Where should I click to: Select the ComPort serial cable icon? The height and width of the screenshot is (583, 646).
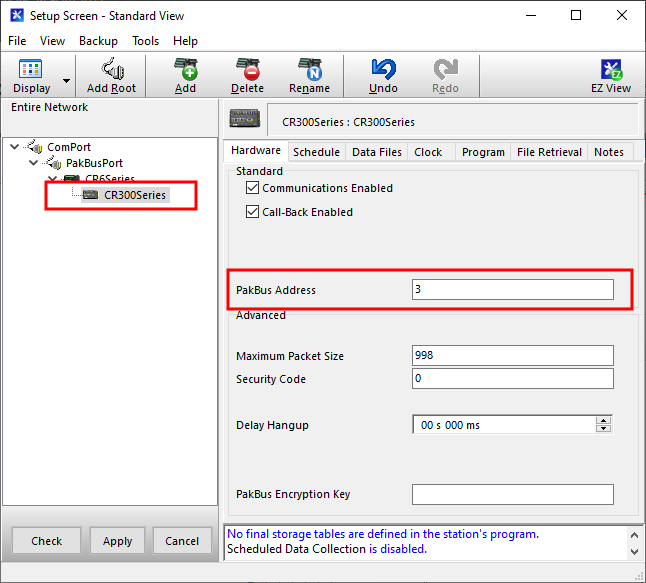35,146
